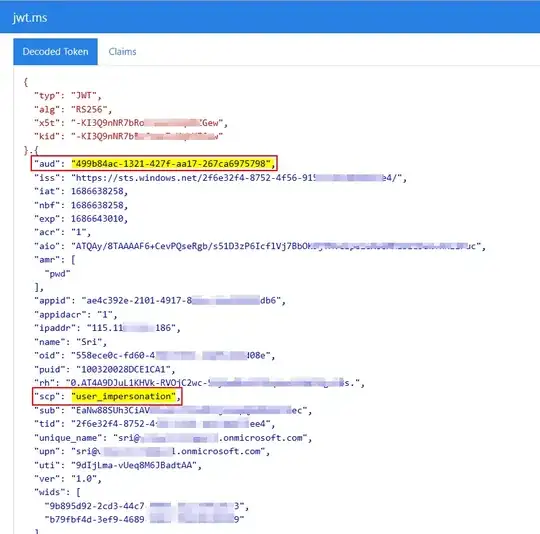Click the "puid" value 100320028DCE1CA1

[123, 369]
